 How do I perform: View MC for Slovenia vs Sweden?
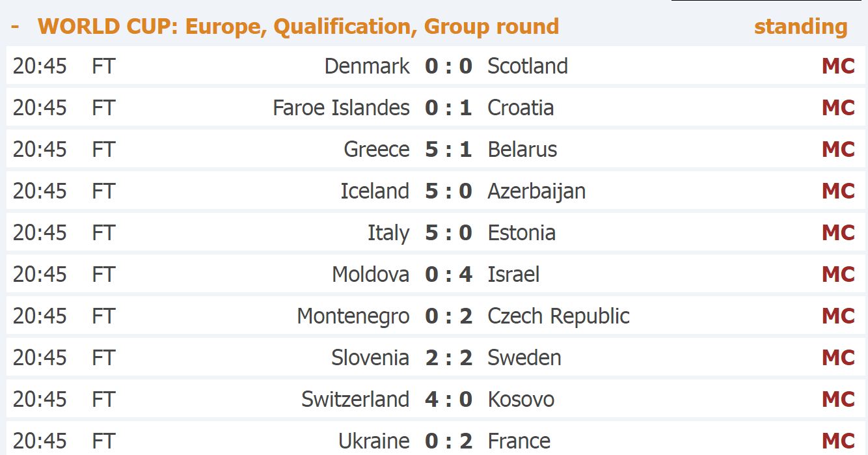[838, 357]
